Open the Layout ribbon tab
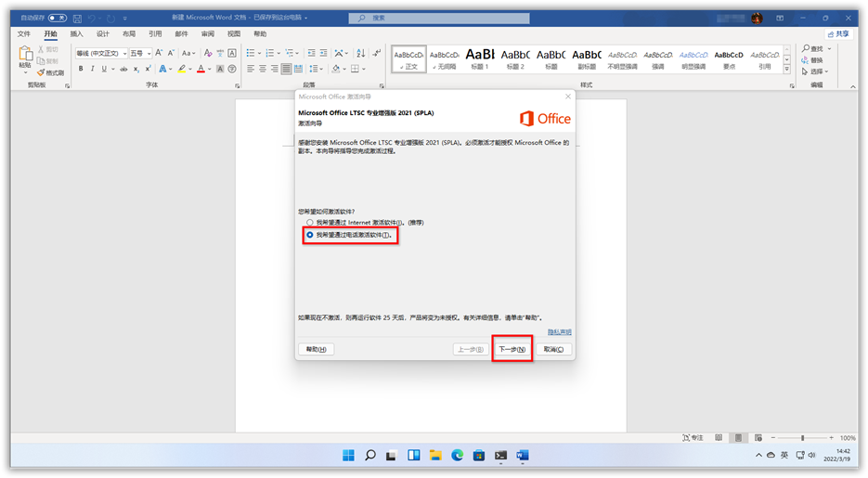The image size is (868, 478). coord(129,34)
